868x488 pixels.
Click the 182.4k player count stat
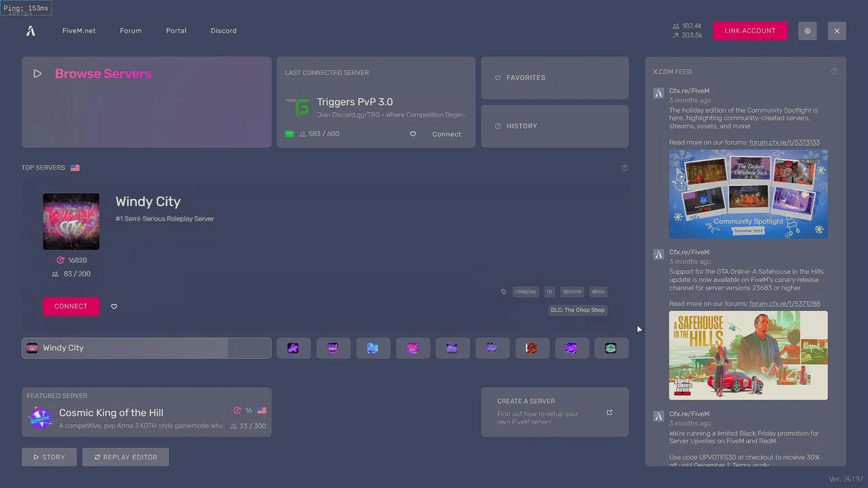(x=687, y=26)
